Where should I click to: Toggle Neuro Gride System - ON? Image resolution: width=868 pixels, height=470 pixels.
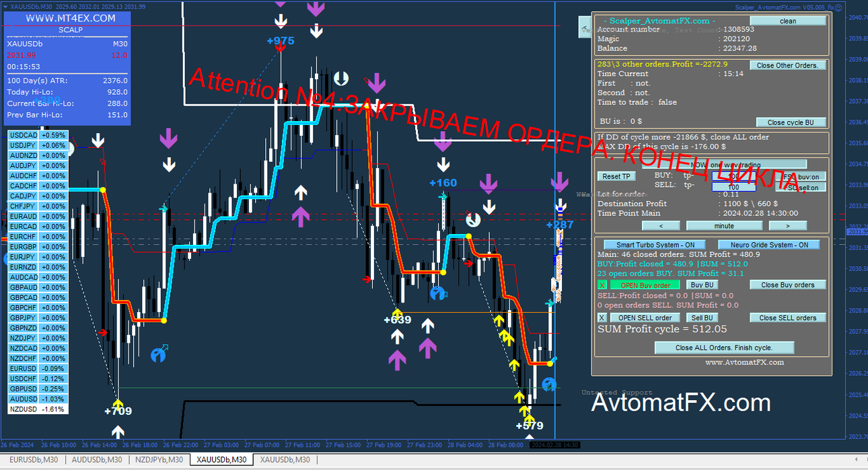pos(768,245)
